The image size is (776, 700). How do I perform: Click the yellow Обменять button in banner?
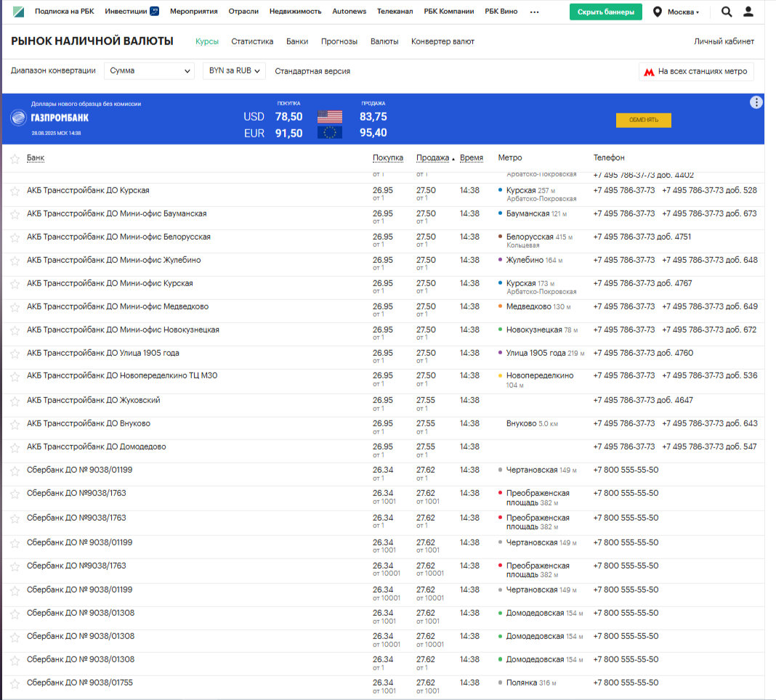(643, 121)
